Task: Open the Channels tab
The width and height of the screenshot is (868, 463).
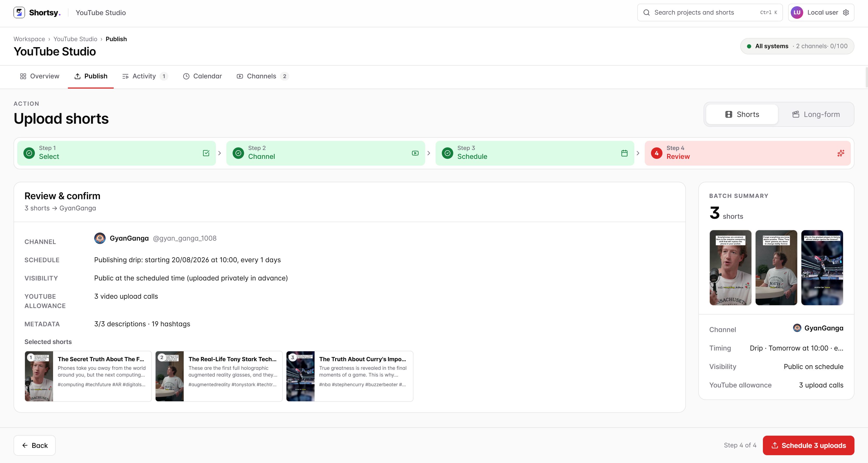Action: pos(263,76)
